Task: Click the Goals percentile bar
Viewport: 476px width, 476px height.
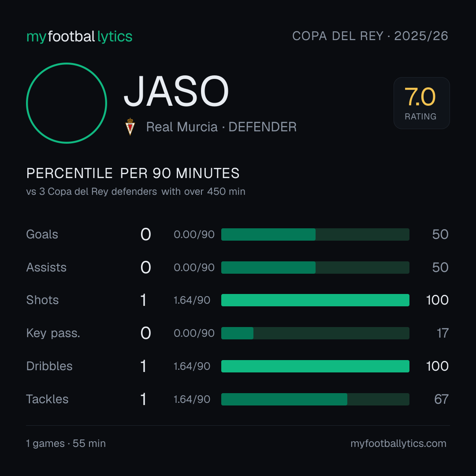Action: click(x=315, y=234)
